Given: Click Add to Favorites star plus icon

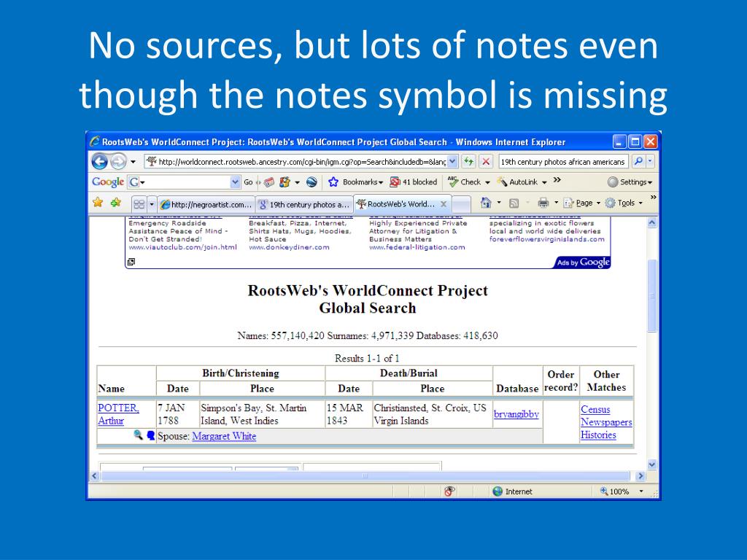Looking at the screenshot, I should point(116,203).
